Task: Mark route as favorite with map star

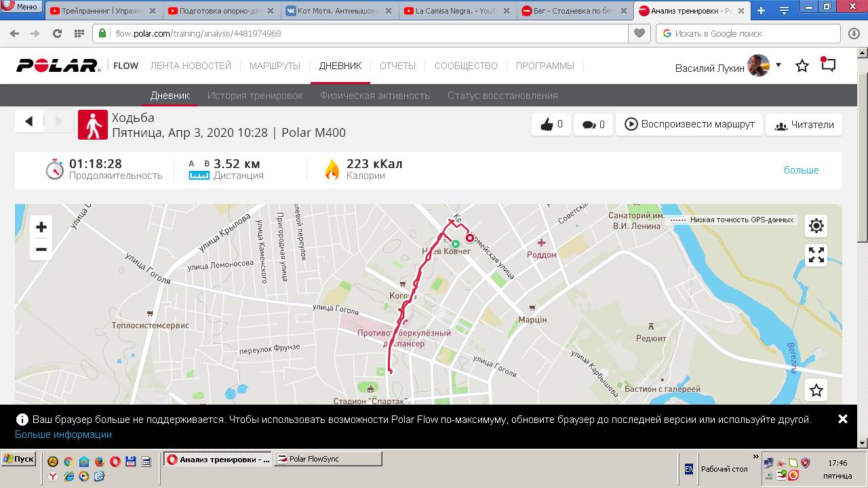Action: pos(816,390)
